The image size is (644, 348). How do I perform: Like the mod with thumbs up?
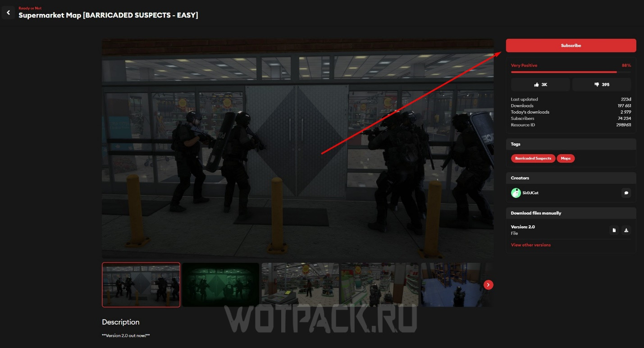click(540, 84)
